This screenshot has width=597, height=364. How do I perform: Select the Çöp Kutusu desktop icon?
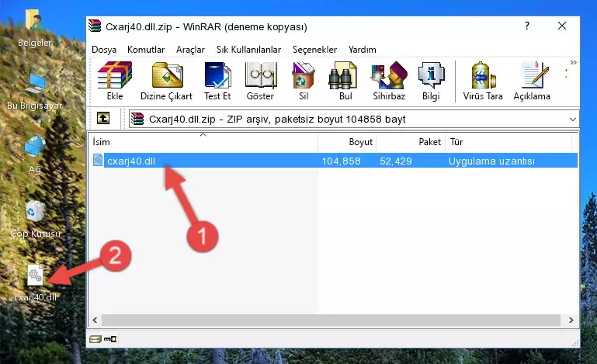[35, 220]
